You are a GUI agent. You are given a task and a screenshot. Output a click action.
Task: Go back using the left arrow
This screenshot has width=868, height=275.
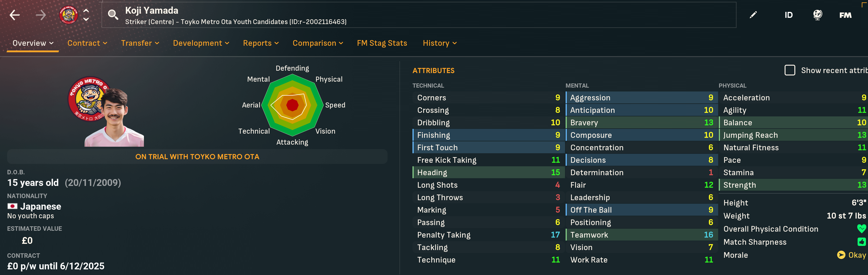(x=15, y=15)
